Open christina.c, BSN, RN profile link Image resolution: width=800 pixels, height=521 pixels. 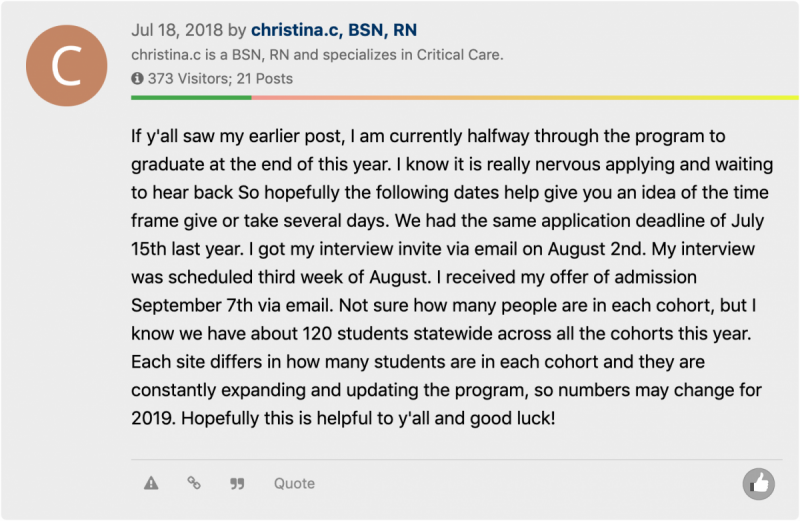pyautogui.click(x=334, y=30)
